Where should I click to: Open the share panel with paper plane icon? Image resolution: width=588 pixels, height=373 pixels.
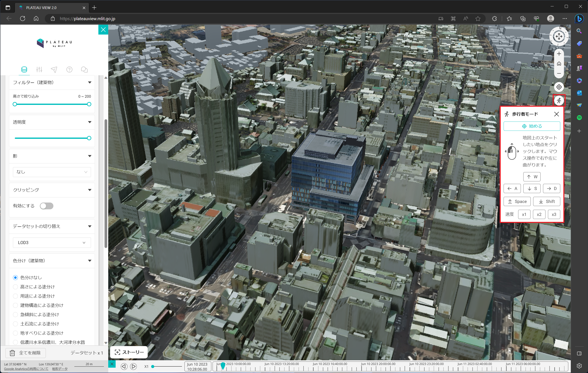pyautogui.click(x=54, y=70)
